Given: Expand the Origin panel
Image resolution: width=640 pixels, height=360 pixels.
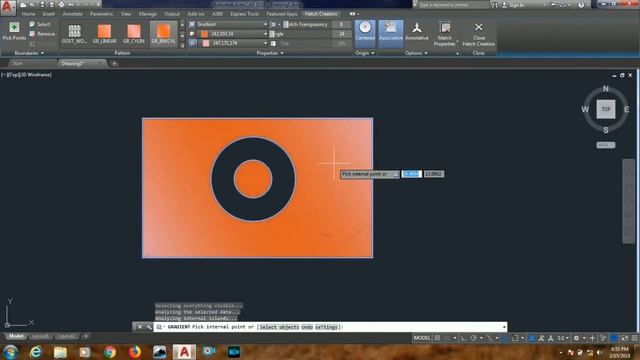Looking at the screenshot, I should click(364, 53).
